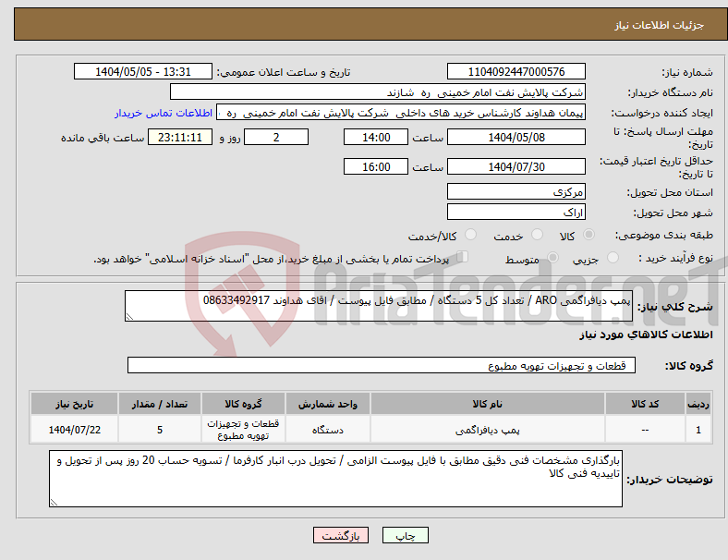This screenshot has height=560, width=728.
Task: Click the general description text area
Action: pyautogui.click(x=379, y=306)
